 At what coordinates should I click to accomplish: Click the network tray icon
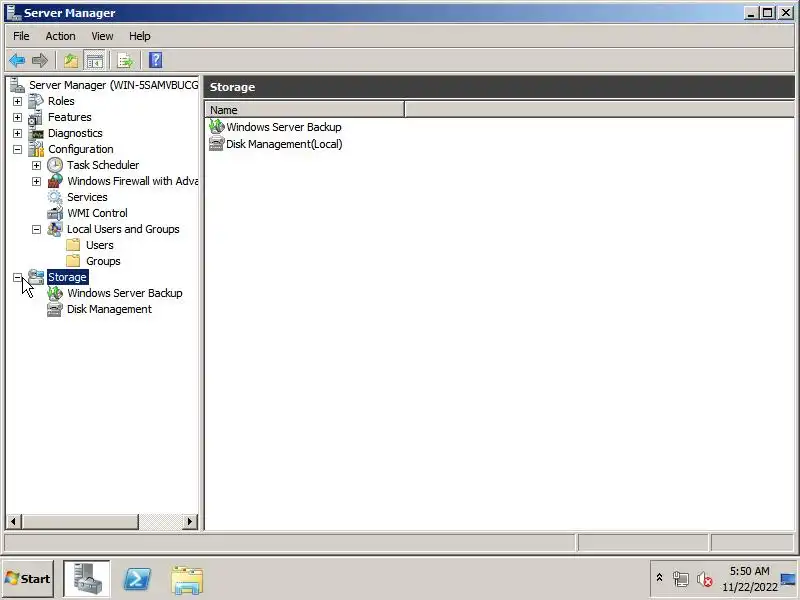681,579
